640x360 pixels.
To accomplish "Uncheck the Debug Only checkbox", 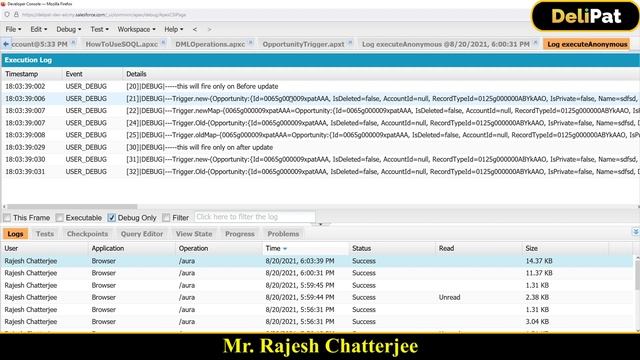I will (x=111, y=218).
